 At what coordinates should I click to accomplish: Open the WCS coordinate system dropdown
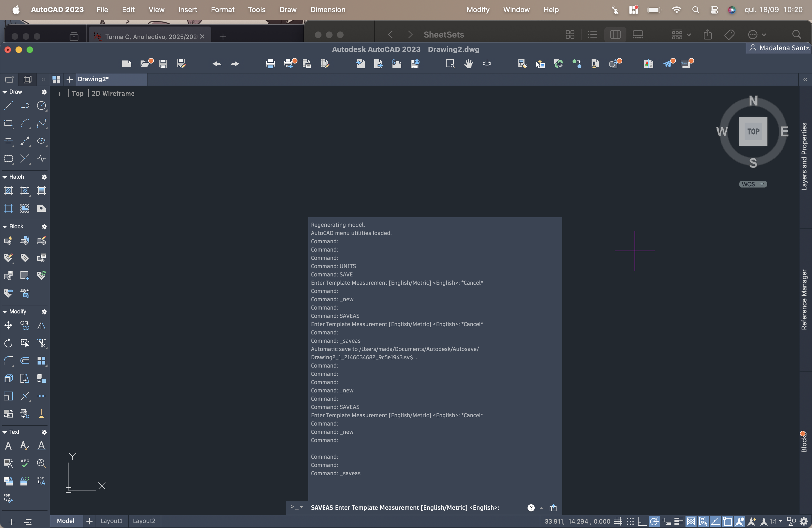click(x=753, y=184)
